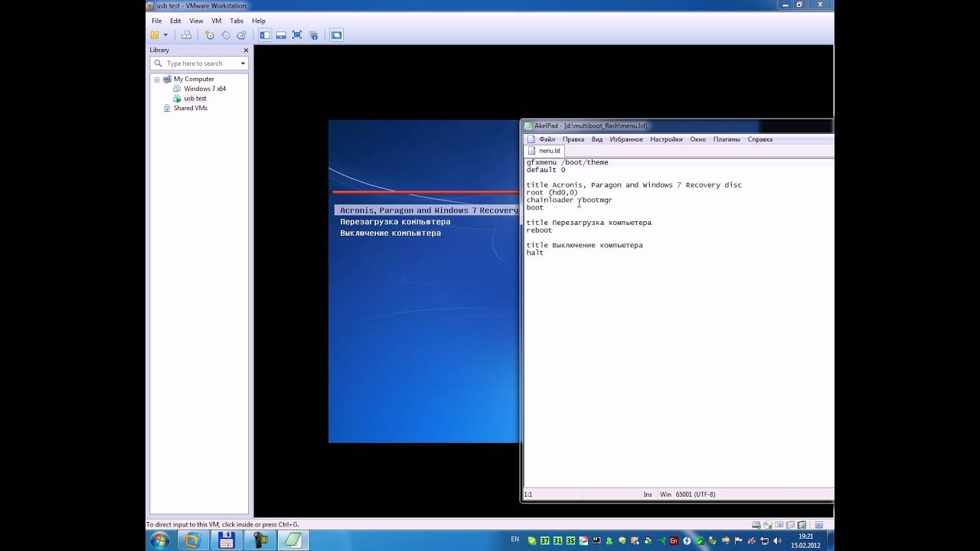Screen dimensions: 980x551
Task: Click the VMware hard disk status icon
Action: coord(756,525)
